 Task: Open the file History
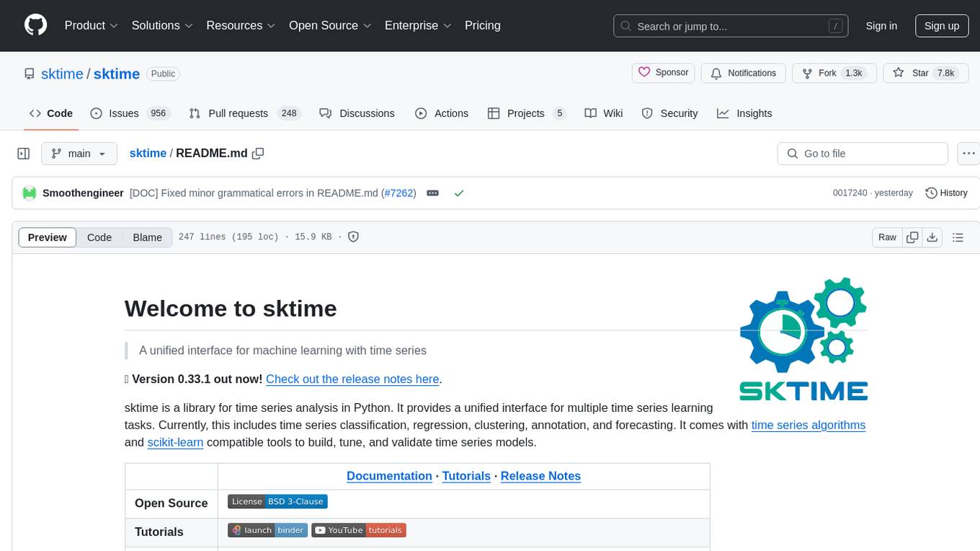[946, 193]
